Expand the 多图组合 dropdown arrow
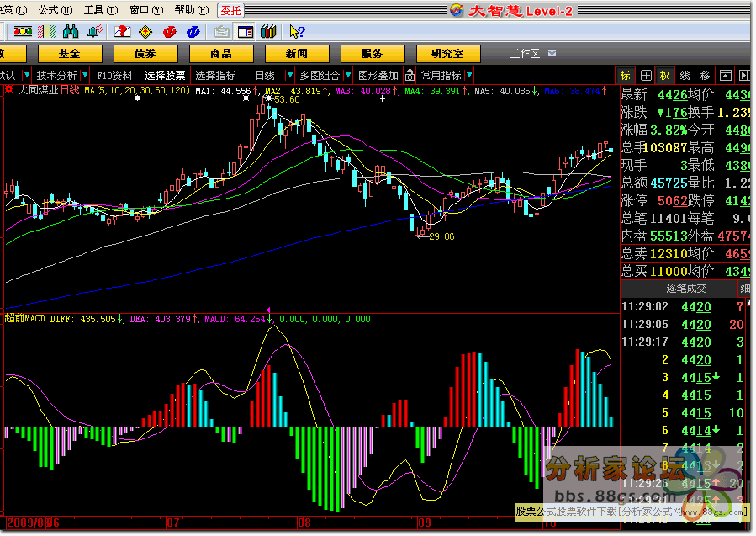 348,75
